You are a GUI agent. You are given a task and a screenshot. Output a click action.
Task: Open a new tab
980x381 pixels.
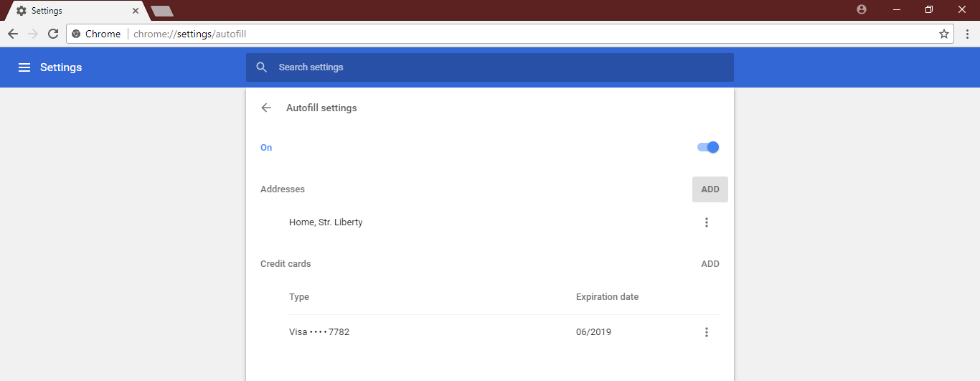click(x=162, y=11)
